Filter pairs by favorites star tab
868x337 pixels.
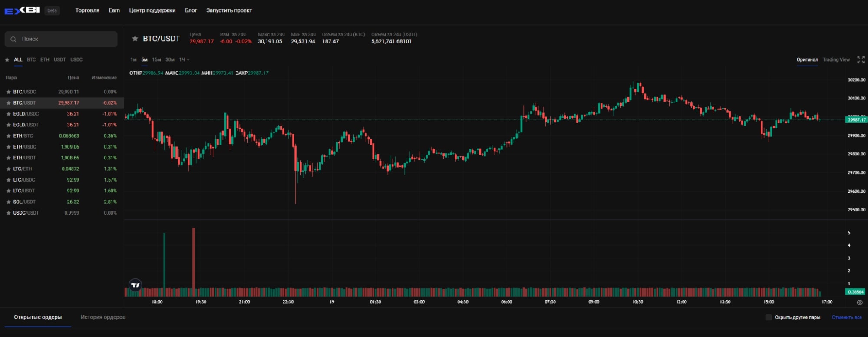tap(7, 60)
